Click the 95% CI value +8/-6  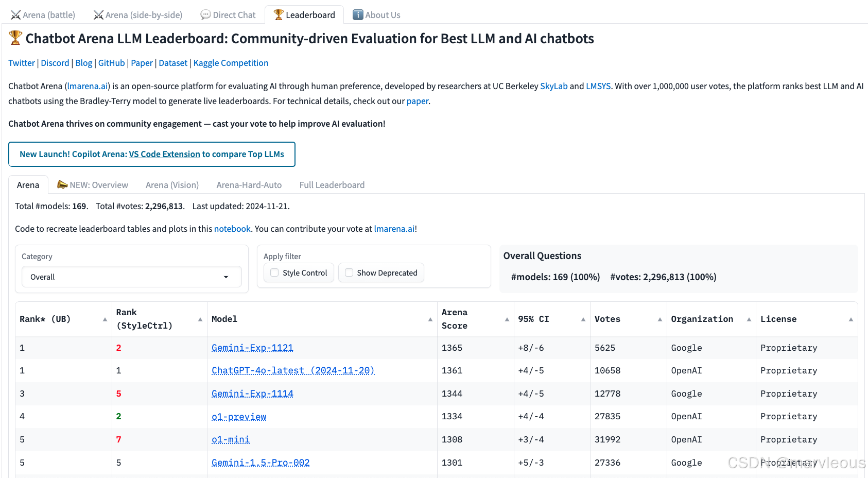531,348
